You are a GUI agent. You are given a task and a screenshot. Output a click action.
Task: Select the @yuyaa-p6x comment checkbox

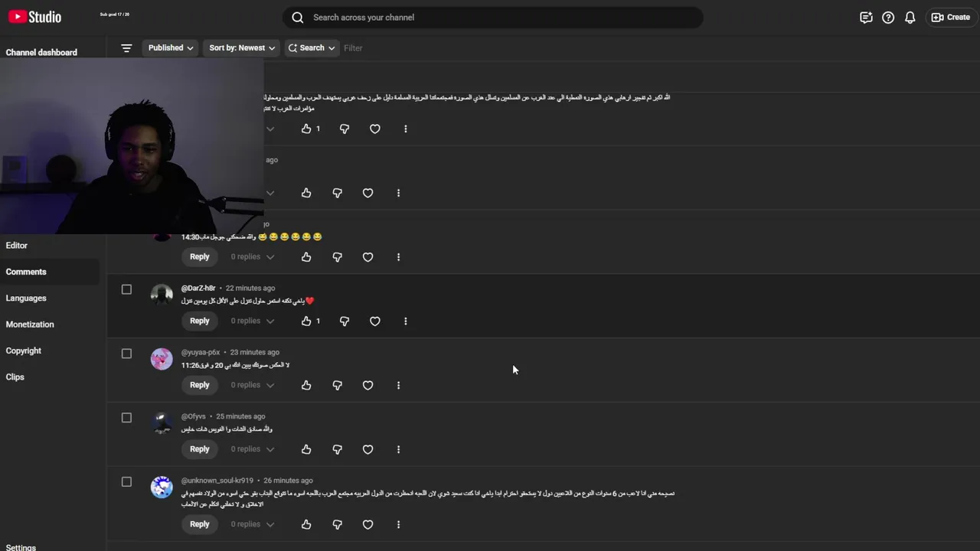(x=126, y=354)
